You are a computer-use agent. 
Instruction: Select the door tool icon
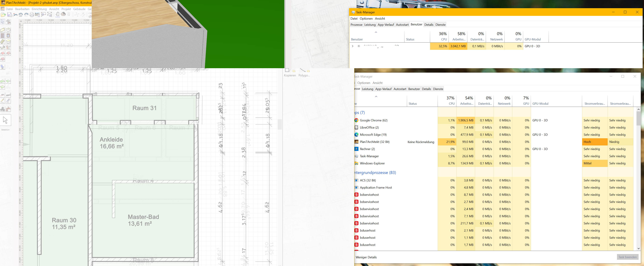pyautogui.click(x=3, y=36)
